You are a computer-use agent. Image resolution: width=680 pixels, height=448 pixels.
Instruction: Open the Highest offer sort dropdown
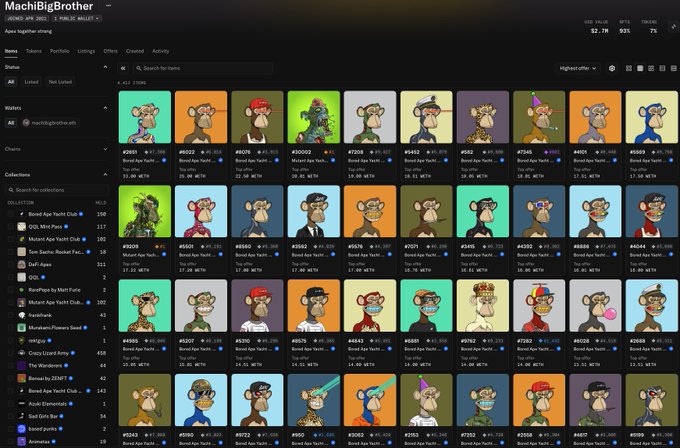578,68
